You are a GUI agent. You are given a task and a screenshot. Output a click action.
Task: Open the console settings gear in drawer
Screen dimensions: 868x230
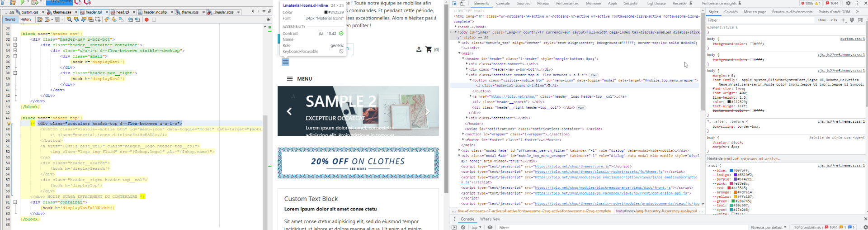pos(865,227)
